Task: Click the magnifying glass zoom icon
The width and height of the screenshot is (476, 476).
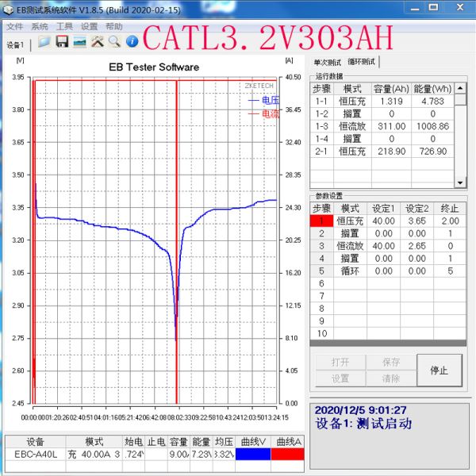Action: pos(114,41)
